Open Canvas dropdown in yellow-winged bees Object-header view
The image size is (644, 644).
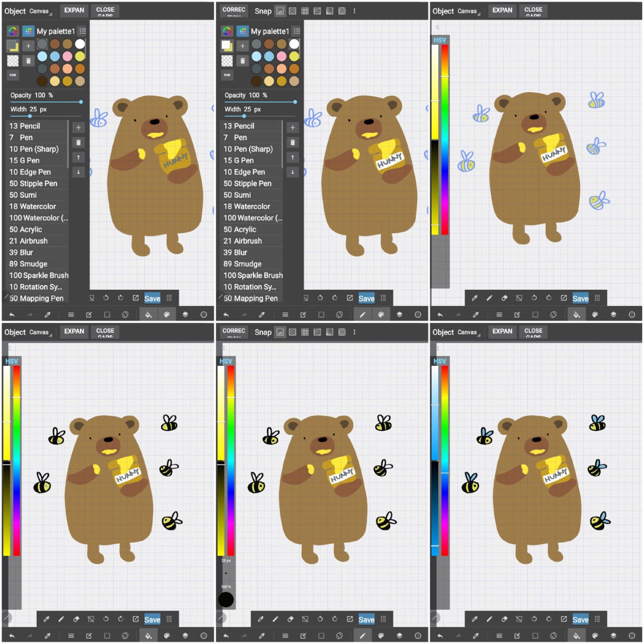point(41,333)
